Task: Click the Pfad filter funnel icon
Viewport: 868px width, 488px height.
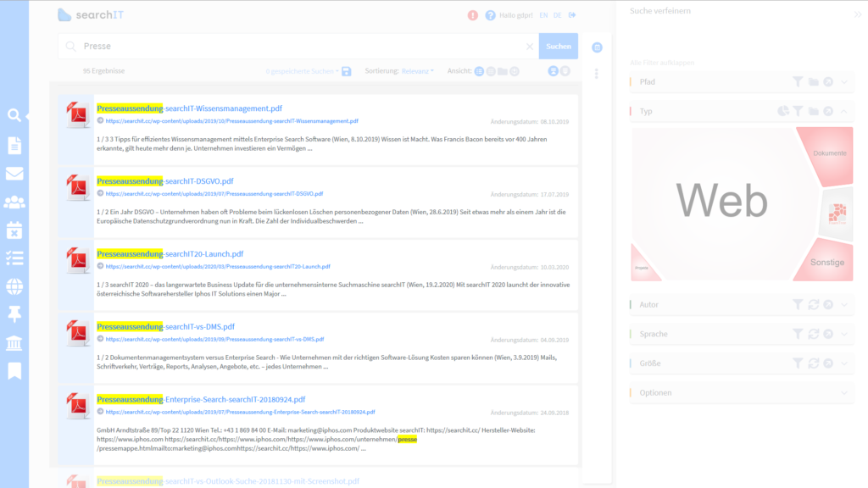Action: pos(798,82)
